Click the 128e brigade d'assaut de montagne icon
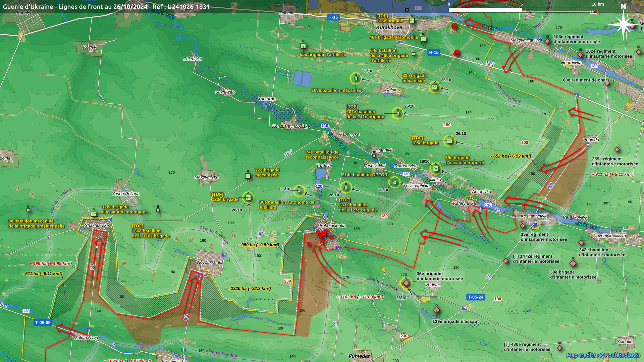The image size is (644, 362). point(94,214)
